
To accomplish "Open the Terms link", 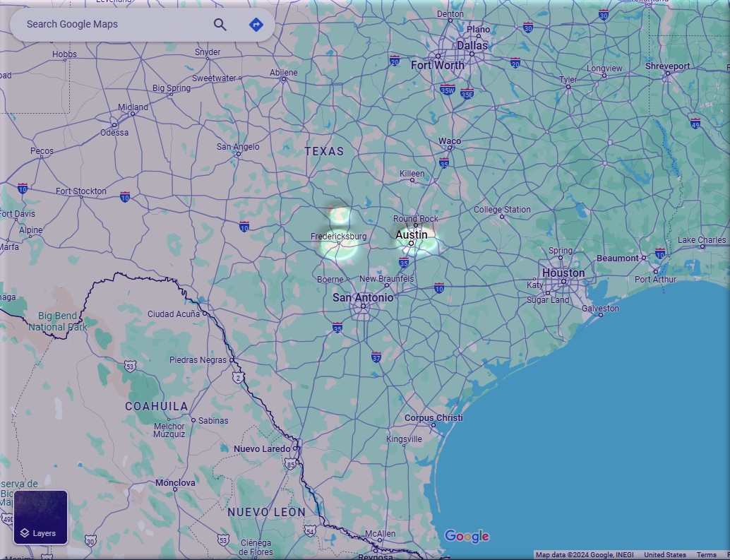I will click(706, 555).
